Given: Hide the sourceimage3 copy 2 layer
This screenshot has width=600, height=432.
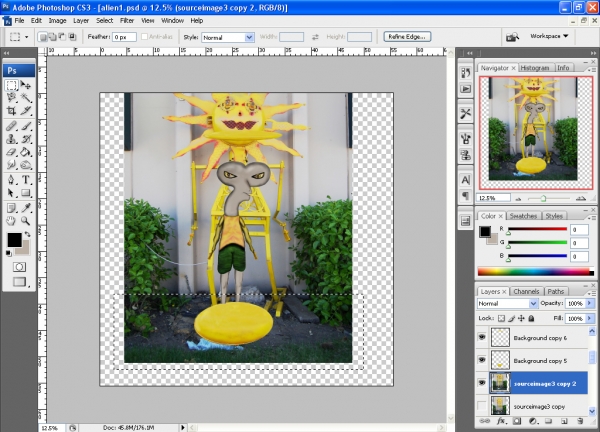Looking at the screenshot, I should click(x=482, y=383).
